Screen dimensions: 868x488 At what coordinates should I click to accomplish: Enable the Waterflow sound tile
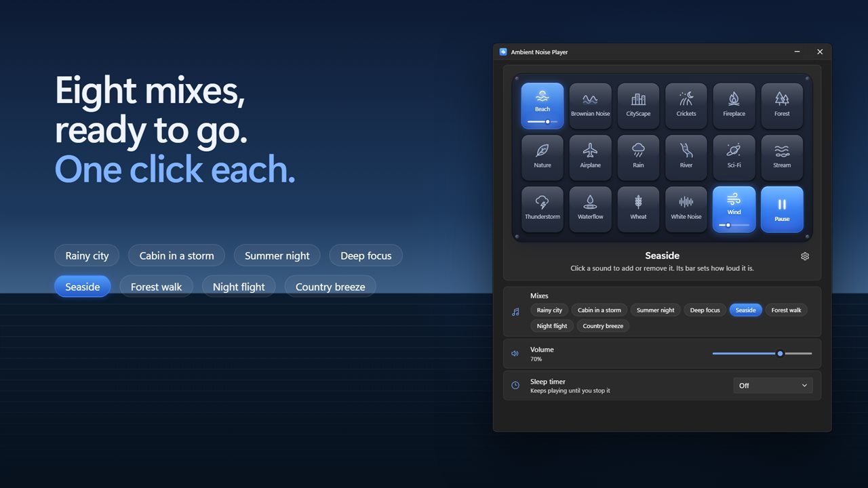590,209
